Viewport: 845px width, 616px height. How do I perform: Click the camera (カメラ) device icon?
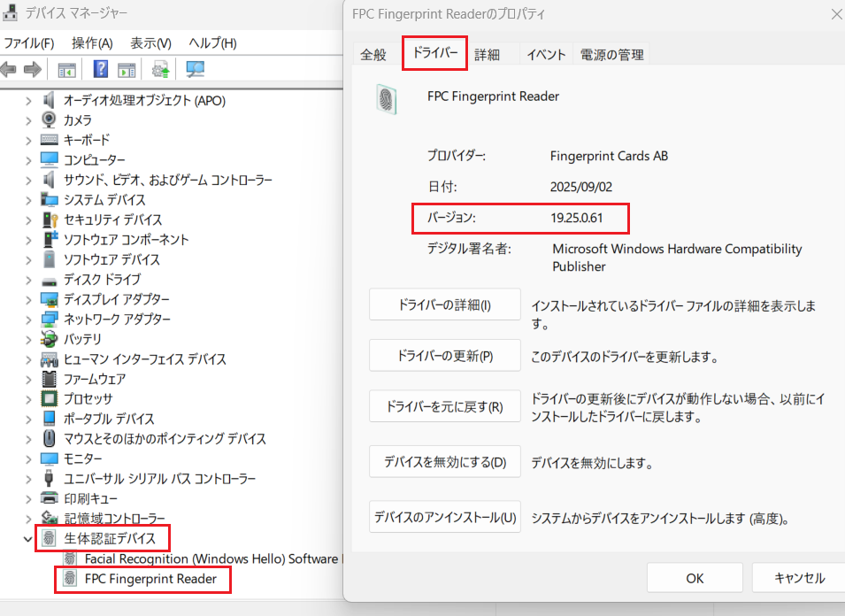(50, 119)
